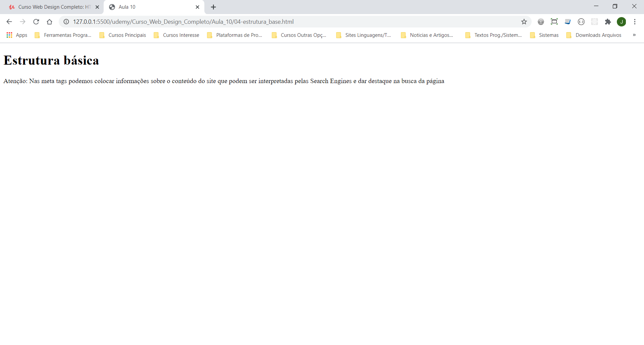Open the circular brackets extension icon
Image resolution: width=644 pixels, height=345 pixels.
point(581,22)
